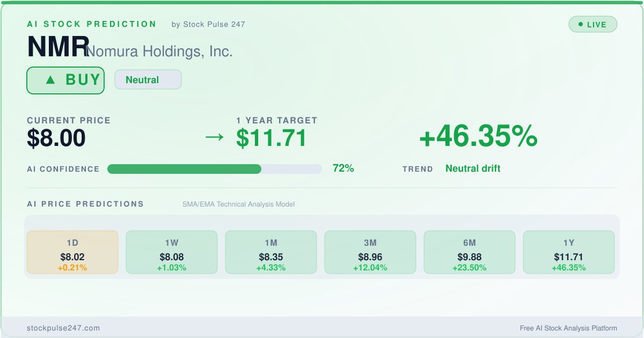The image size is (644, 338).
Task: Pick the 6M prediction card
Action: [x=470, y=252]
